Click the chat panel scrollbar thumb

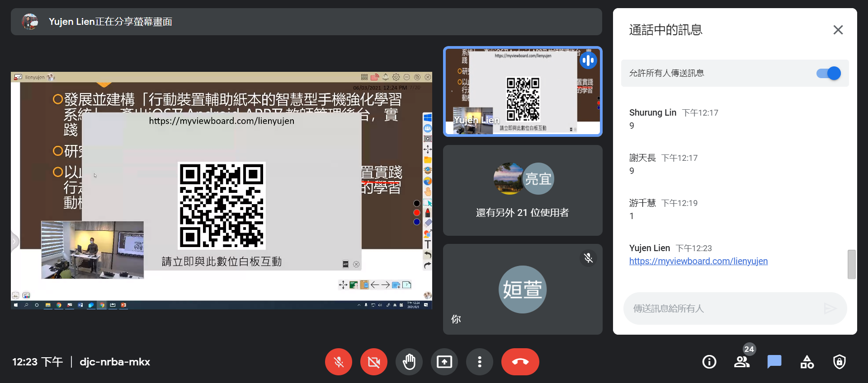click(x=852, y=264)
